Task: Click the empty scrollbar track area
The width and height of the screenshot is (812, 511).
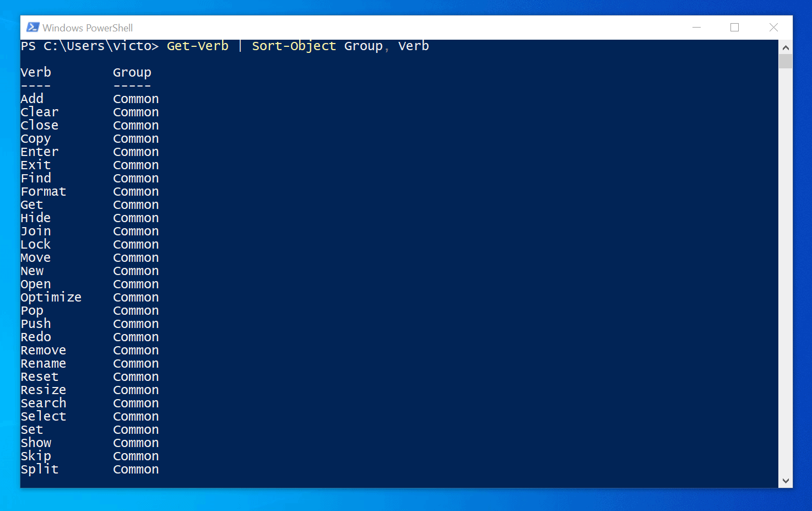Action: [786, 270]
